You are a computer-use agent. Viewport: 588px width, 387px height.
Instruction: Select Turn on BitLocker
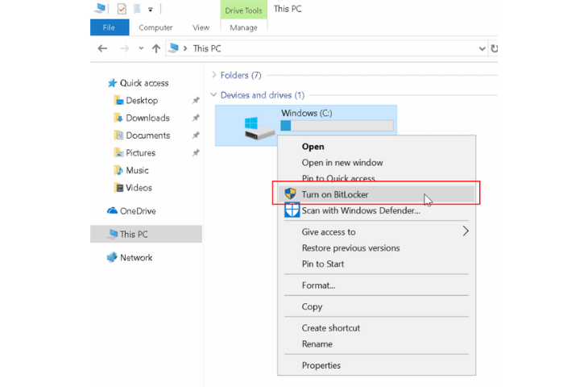click(376, 194)
